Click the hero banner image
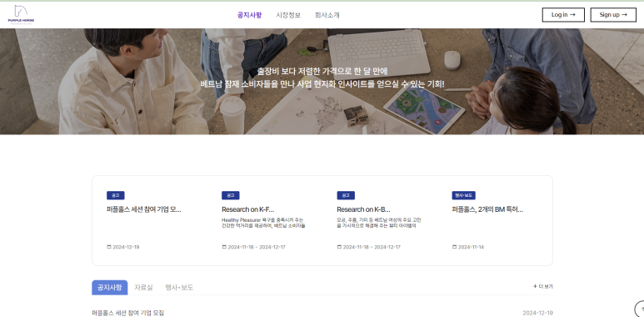644x317 pixels. pyautogui.click(x=322, y=82)
